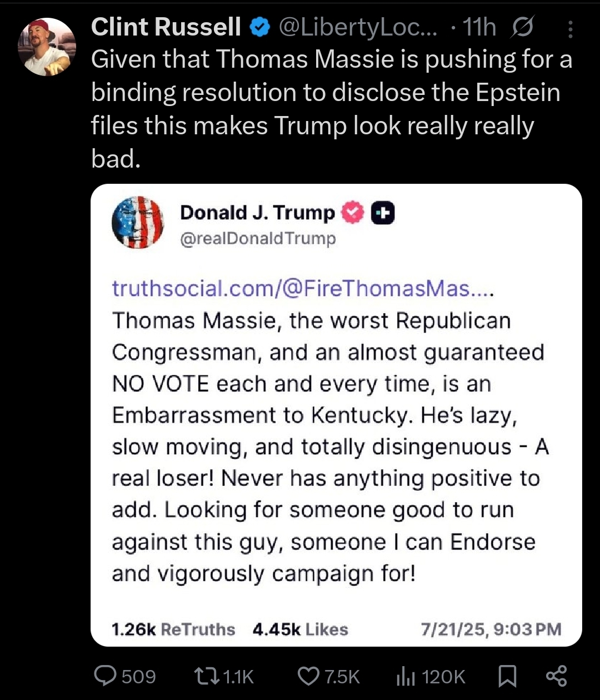Viewport: 600px width, 700px height.
Task: Click the Grok circle-slash icon beside 11h
Action: (522, 27)
